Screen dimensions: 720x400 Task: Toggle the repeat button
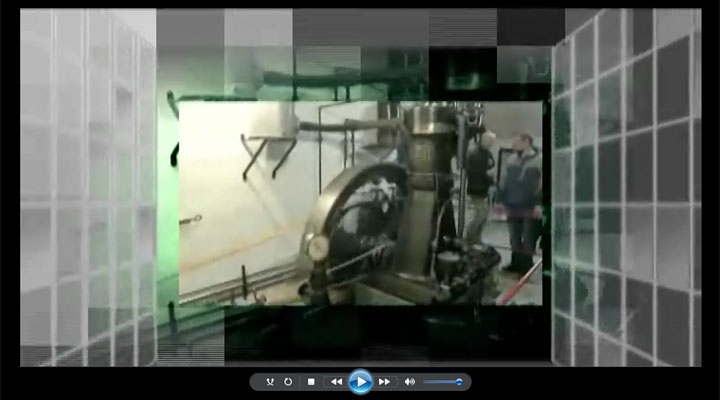(x=288, y=382)
